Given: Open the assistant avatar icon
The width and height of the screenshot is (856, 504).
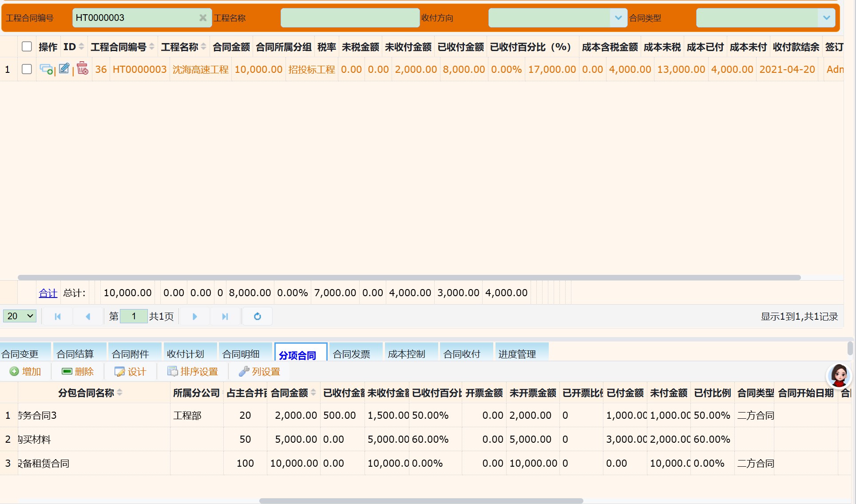Looking at the screenshot, I should [839, 375].
